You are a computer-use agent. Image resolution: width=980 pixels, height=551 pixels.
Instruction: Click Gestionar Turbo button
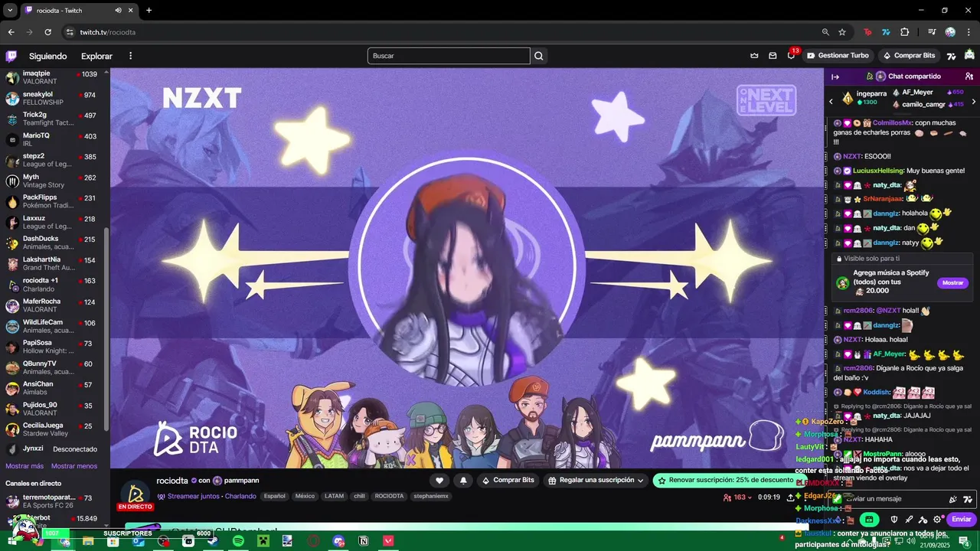(838, 56)
